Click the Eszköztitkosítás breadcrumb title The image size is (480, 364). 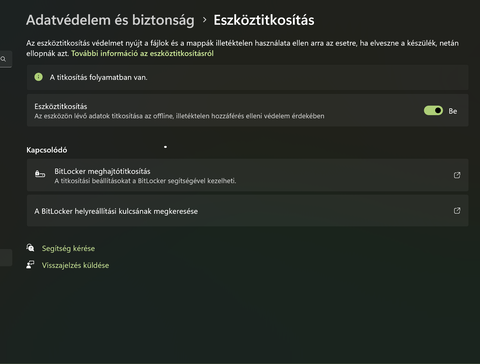[264, 20]
